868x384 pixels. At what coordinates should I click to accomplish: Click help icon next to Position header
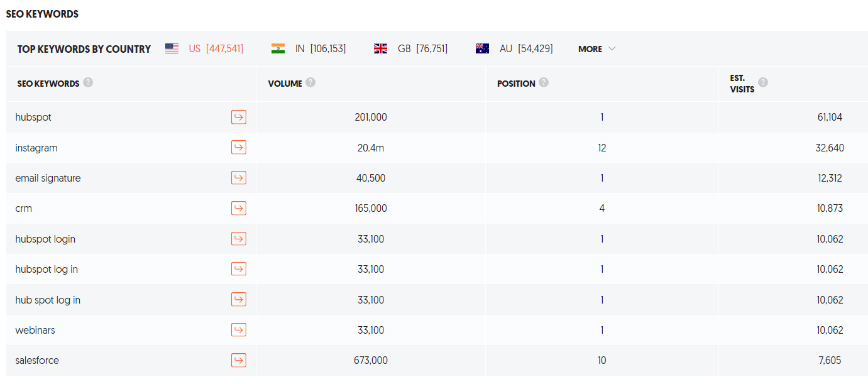click(544, 82)
